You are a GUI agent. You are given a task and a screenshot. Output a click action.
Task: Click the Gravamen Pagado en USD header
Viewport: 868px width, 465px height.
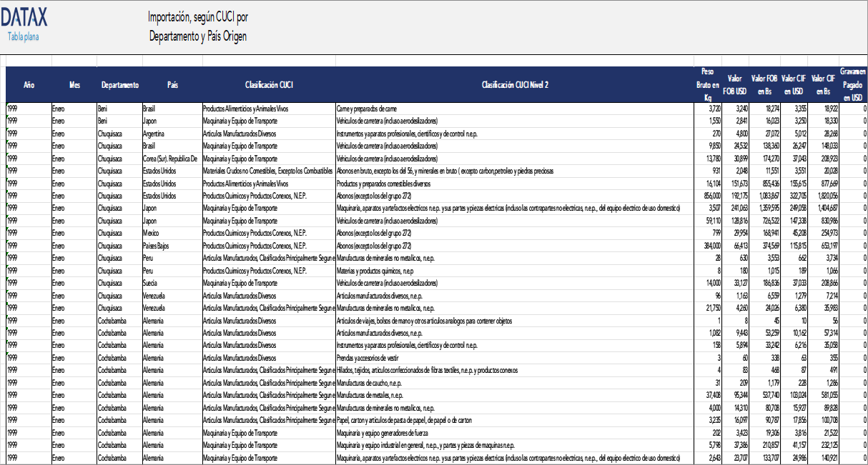click(853, 85)
